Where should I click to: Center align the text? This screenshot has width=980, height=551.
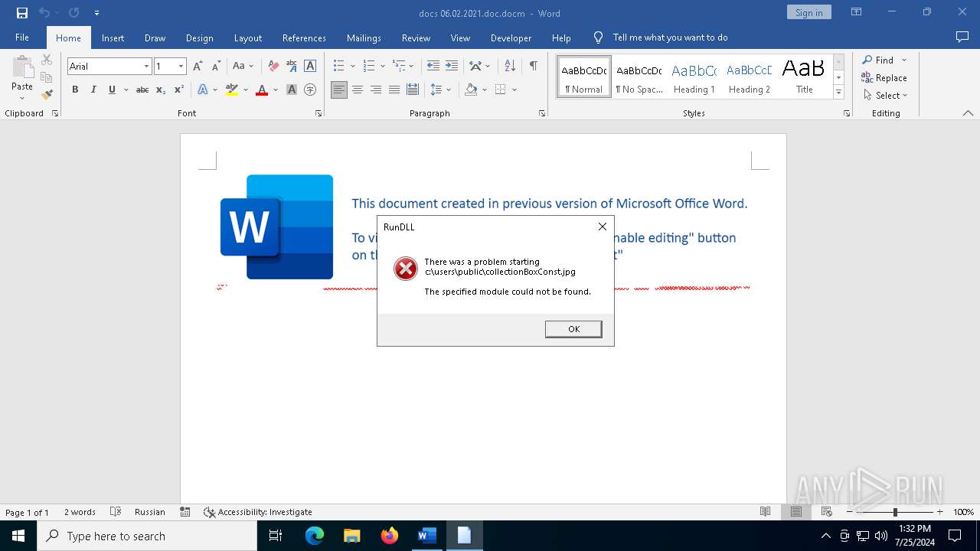point(358,90)
